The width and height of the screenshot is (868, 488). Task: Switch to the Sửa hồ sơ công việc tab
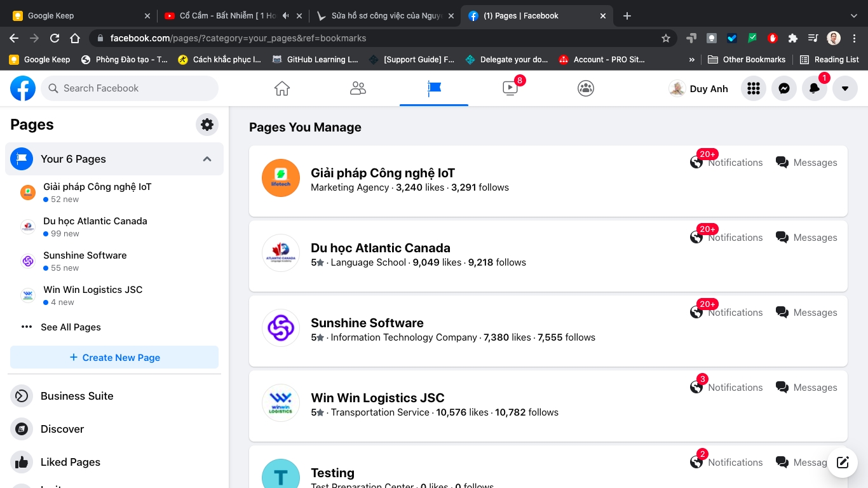386,16
